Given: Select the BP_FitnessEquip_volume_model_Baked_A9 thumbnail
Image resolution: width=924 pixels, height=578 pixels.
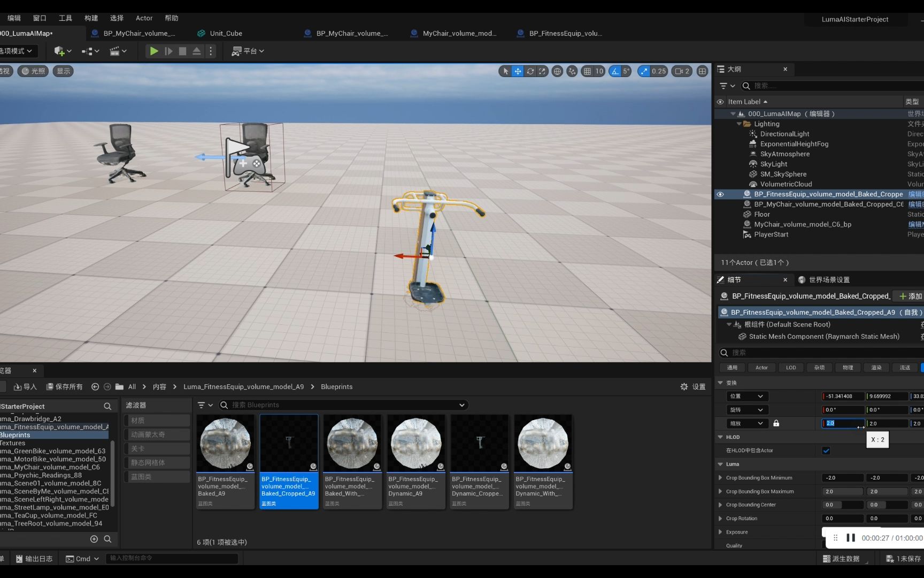Looking at the screenshot, I should tap(225, 443).
